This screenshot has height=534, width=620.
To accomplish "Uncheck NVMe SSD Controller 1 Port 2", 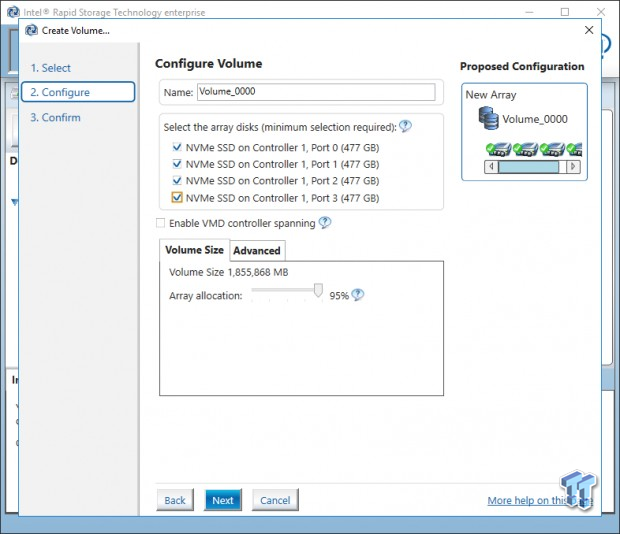I will point(177,180).
